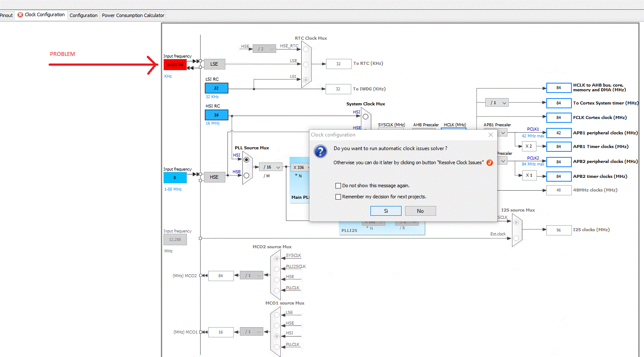This screenshot has width=644, height=357.
Task: Click the No button in dialog
Action: 420,211
